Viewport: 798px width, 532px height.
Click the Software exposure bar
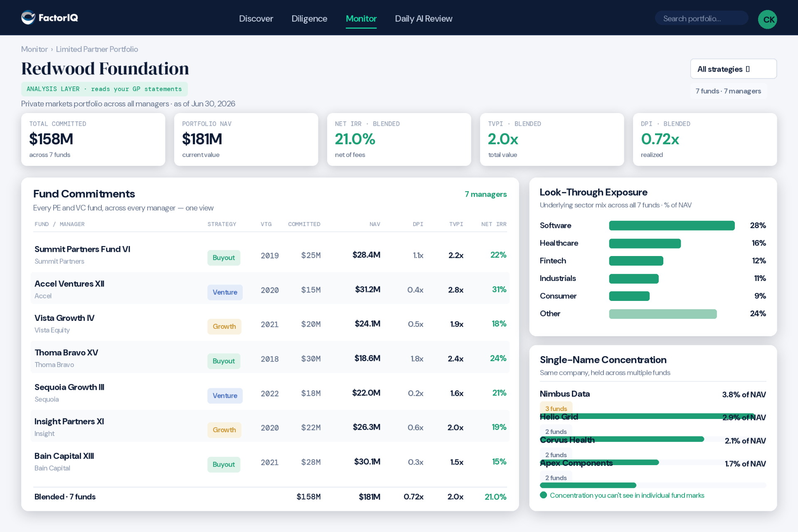pyautogui.click(x=672, y=225)
